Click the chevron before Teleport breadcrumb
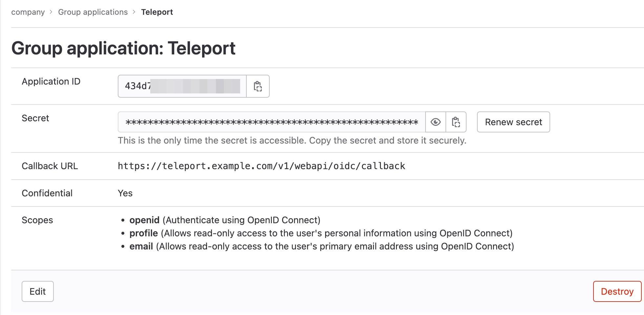 (134, 12)
